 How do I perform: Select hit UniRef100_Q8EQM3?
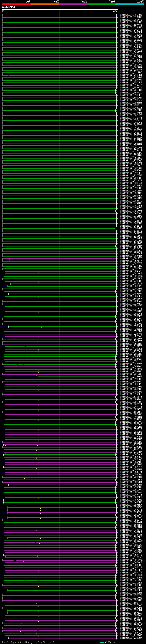[131, 354]
